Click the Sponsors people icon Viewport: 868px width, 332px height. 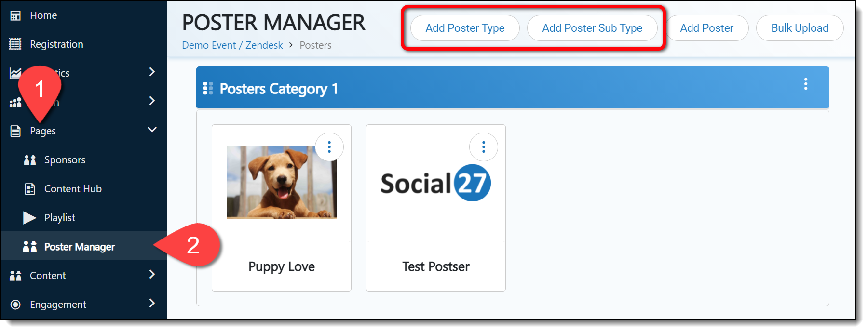(30, 160)
